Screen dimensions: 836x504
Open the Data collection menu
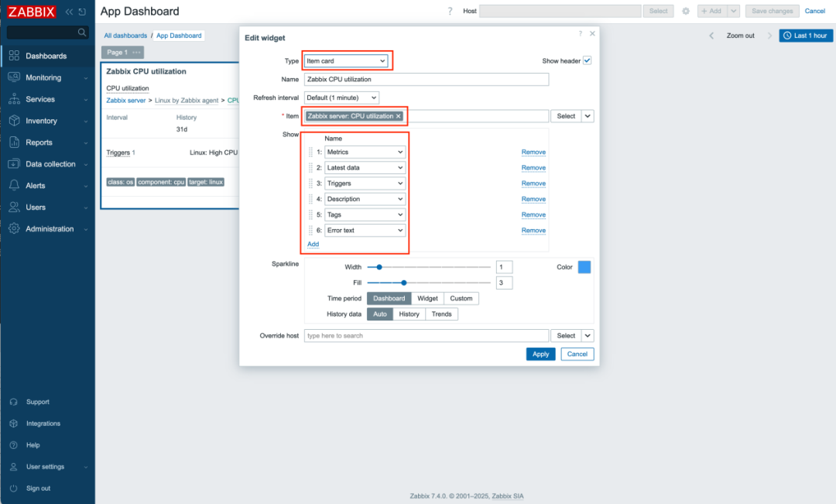[46, 164]
